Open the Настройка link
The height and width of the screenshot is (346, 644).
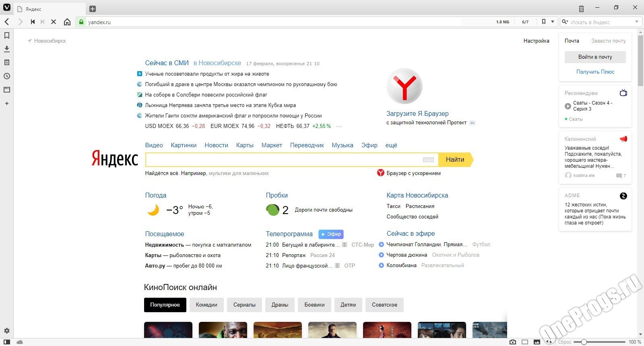click(x=536, y=41)
